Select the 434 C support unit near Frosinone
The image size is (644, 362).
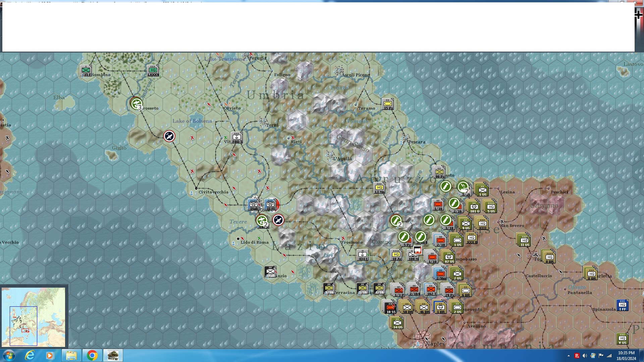pos(362,255)
